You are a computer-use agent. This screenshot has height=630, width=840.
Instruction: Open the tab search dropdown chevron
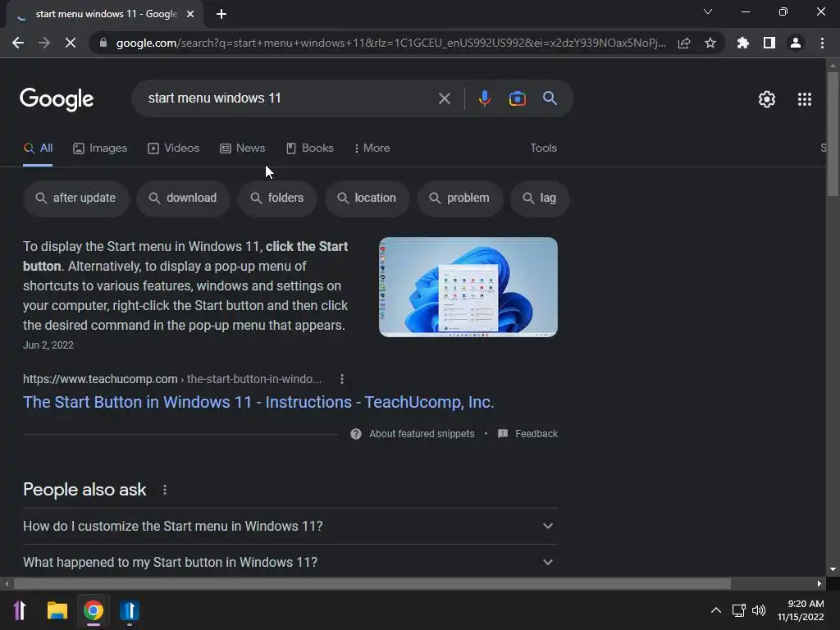[x=708, y=11]
